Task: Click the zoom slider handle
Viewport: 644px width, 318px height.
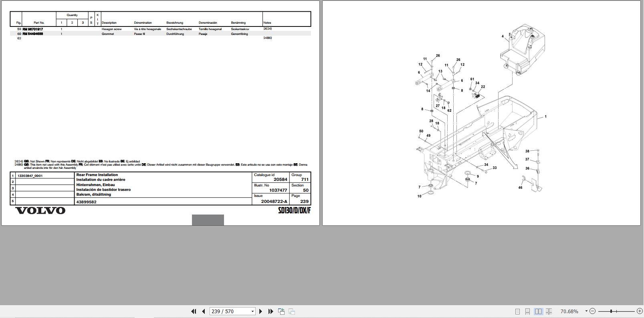Action: [x=611, y=311]
